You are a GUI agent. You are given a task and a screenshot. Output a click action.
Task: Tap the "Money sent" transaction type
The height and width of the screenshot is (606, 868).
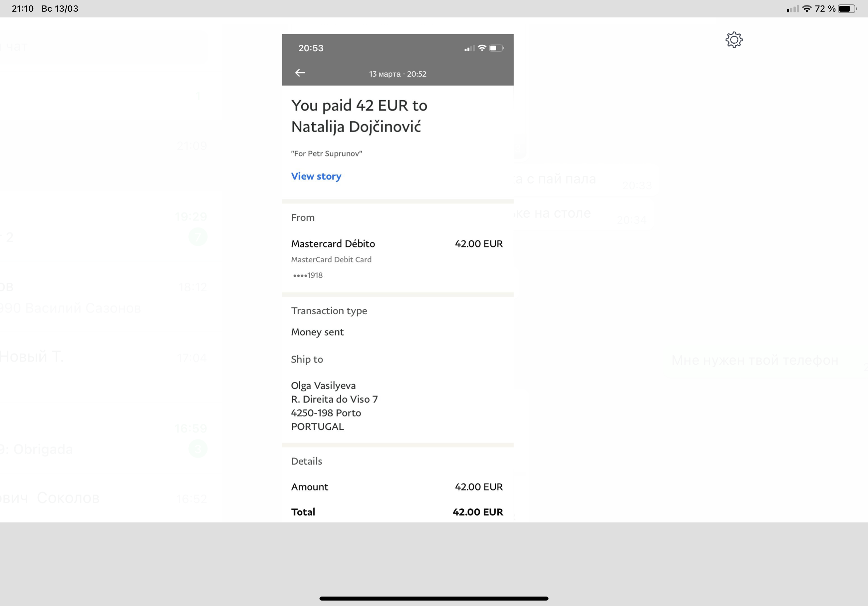click(x=317, y=332)
